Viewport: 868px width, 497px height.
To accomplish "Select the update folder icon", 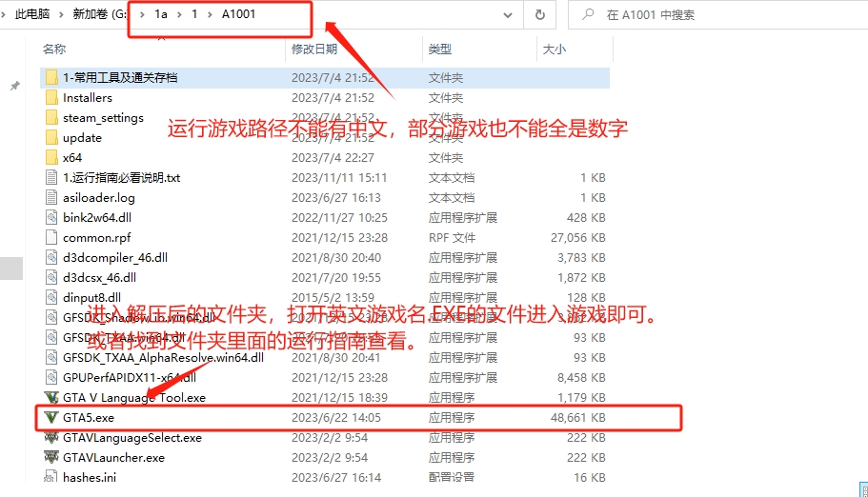I will 51,137.
